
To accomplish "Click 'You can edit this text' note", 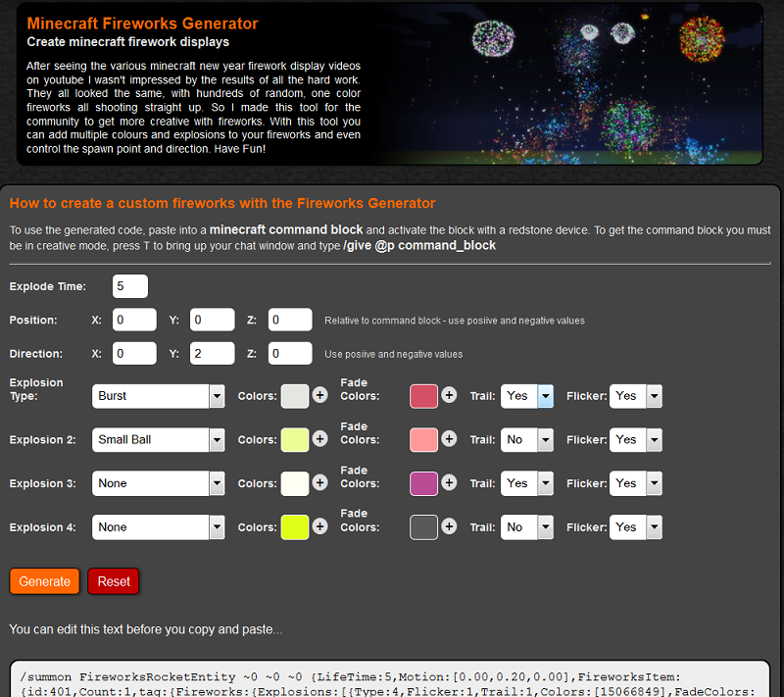I will point(146,629).
